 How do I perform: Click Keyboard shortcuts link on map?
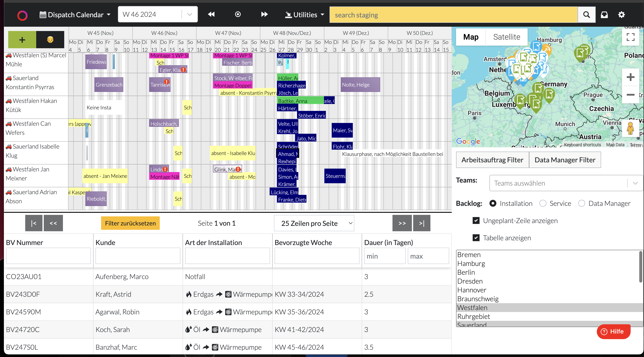coord(582,145)
